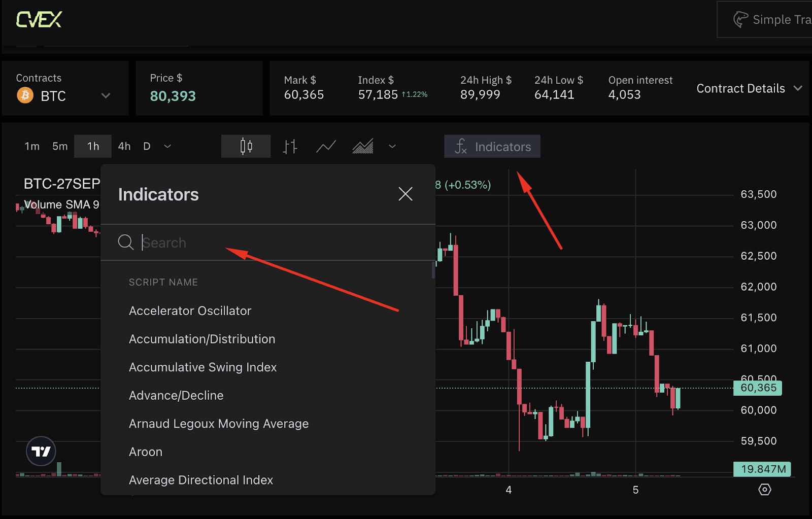Close the Indicators dialog
This screenshot has width=812, height=519.
point(405,194)
